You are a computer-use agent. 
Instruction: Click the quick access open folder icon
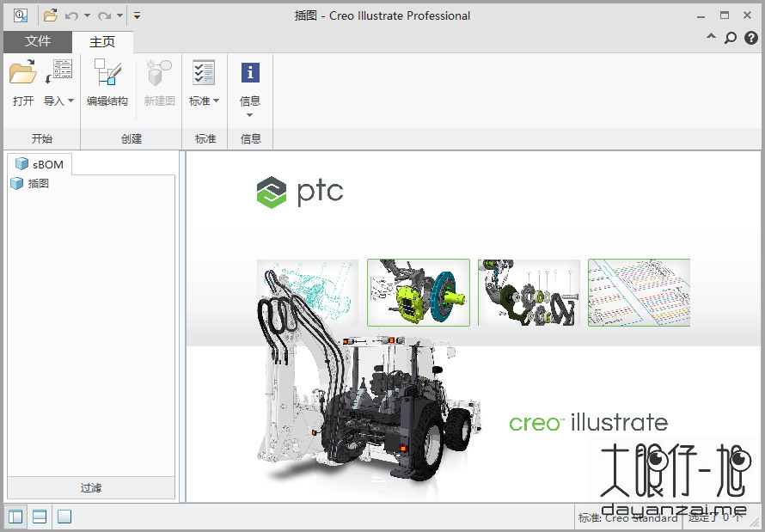[x=50, y=15]
